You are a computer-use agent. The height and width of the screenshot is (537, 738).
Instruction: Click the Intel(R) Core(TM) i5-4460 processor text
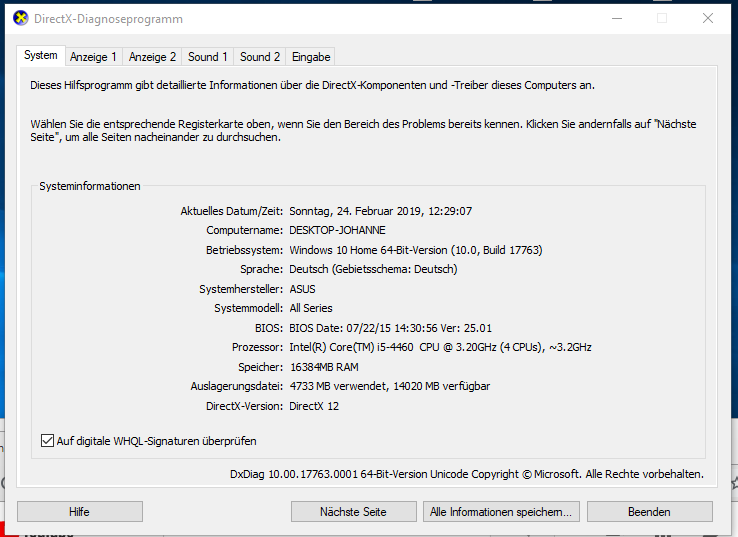pyautogui.click(x=440, y=347)
